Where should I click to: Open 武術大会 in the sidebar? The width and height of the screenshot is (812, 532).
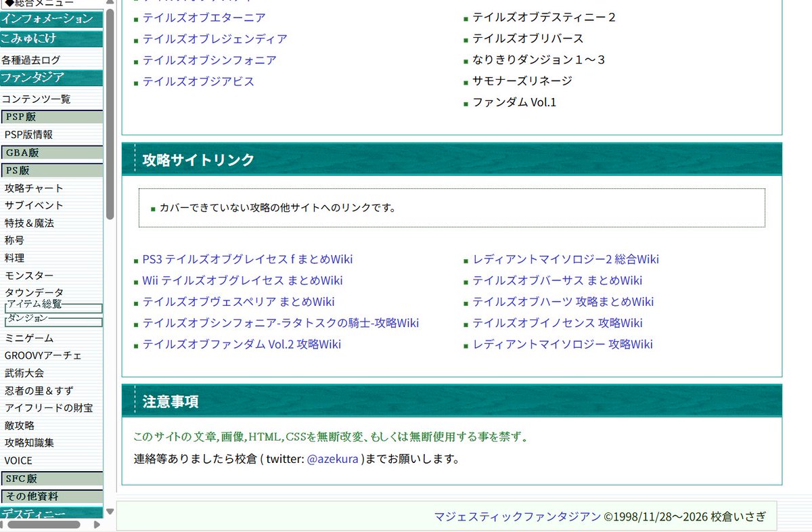coord(24,373)
